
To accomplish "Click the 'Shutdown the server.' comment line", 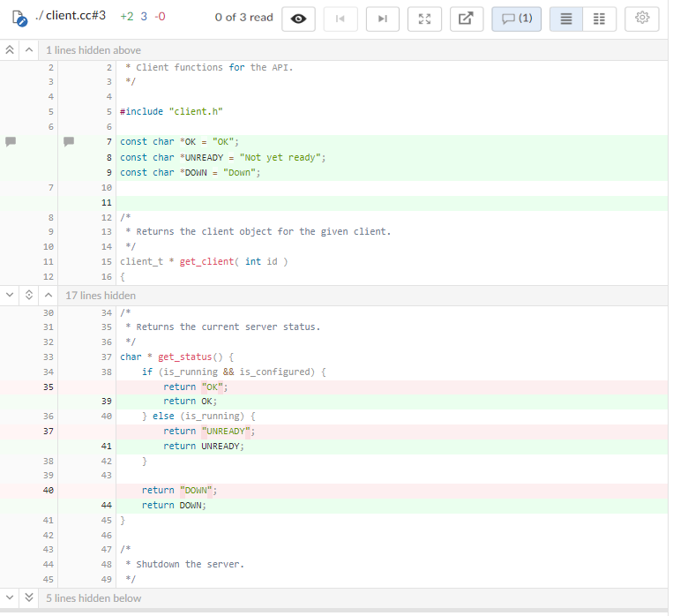I will (x=392, y=565).
